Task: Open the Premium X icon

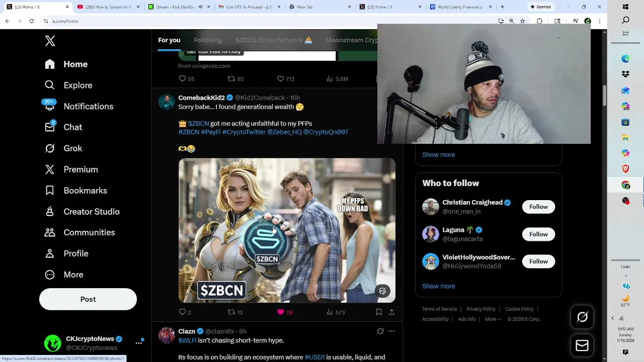Action: 49,169
